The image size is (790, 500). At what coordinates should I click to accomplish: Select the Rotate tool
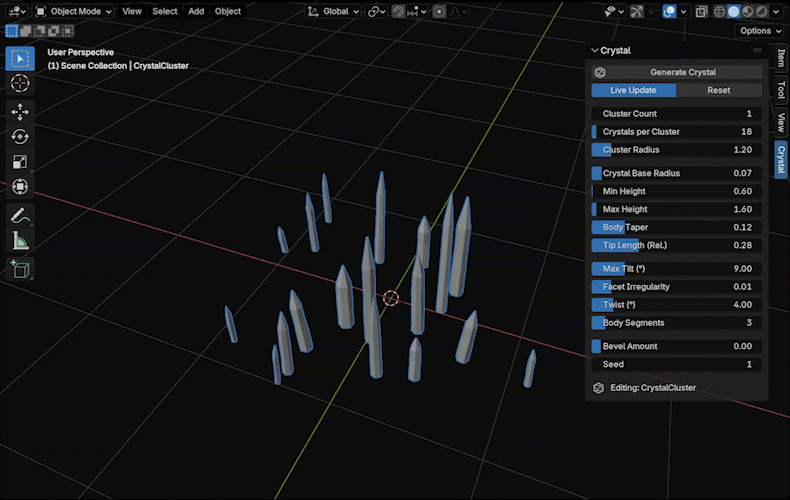tap(20, 137)
